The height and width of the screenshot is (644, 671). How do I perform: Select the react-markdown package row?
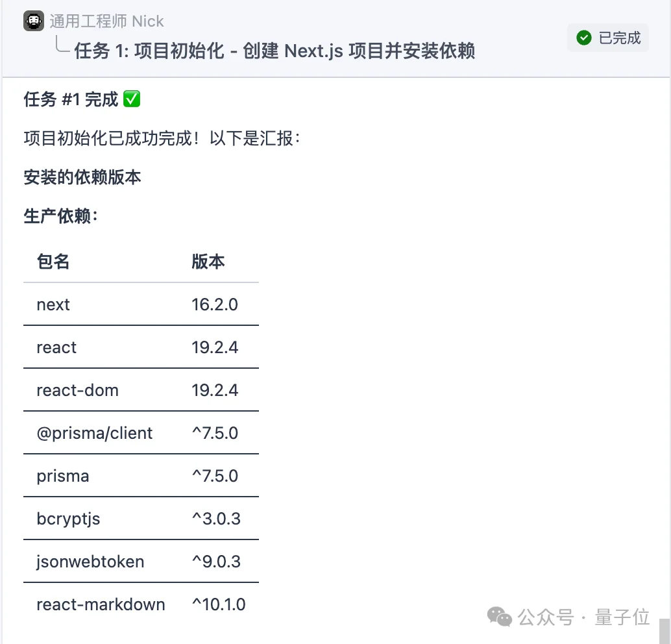point(99,604)
